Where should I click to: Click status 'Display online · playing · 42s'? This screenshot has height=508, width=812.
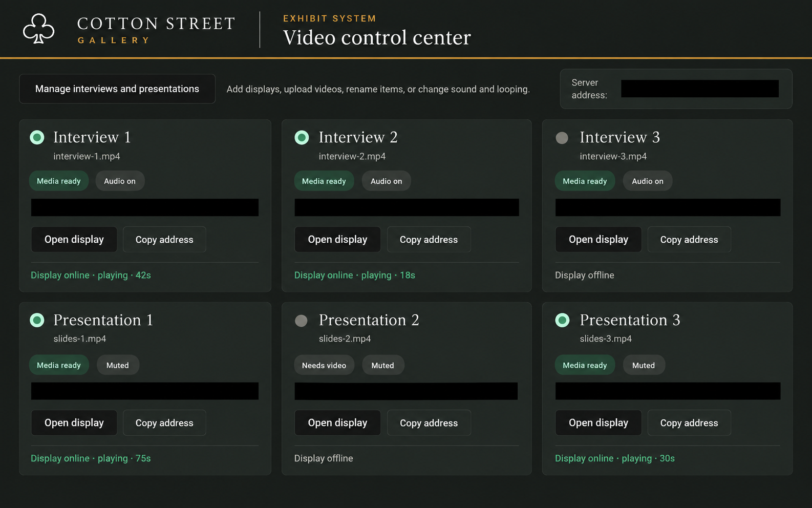pyautogui.click(x=91, y=275)
